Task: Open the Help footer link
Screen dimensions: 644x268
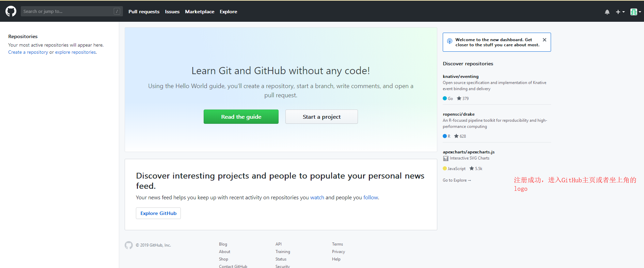Action: [336, 259]
